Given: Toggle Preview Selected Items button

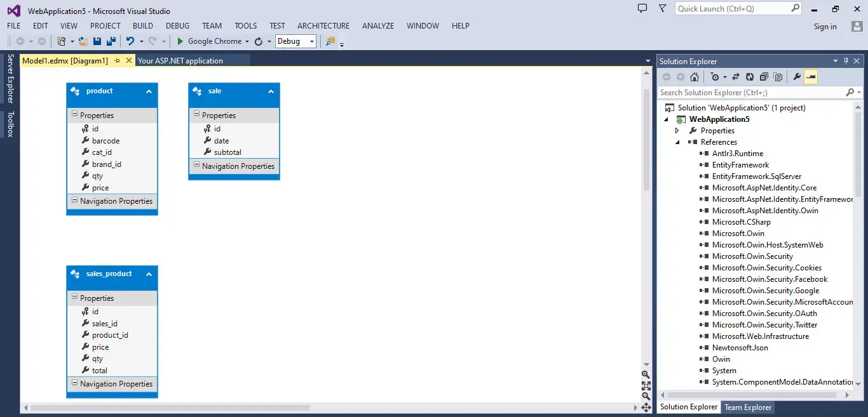Looking at the screenshot, I should [811, 77].
